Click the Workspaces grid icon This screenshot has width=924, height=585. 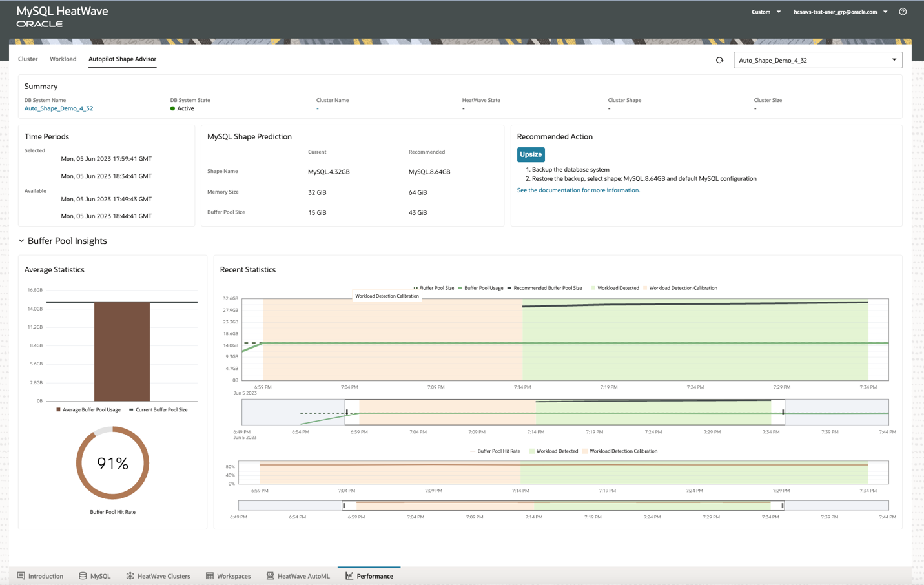pyautogui.click(x=210, y=576)
